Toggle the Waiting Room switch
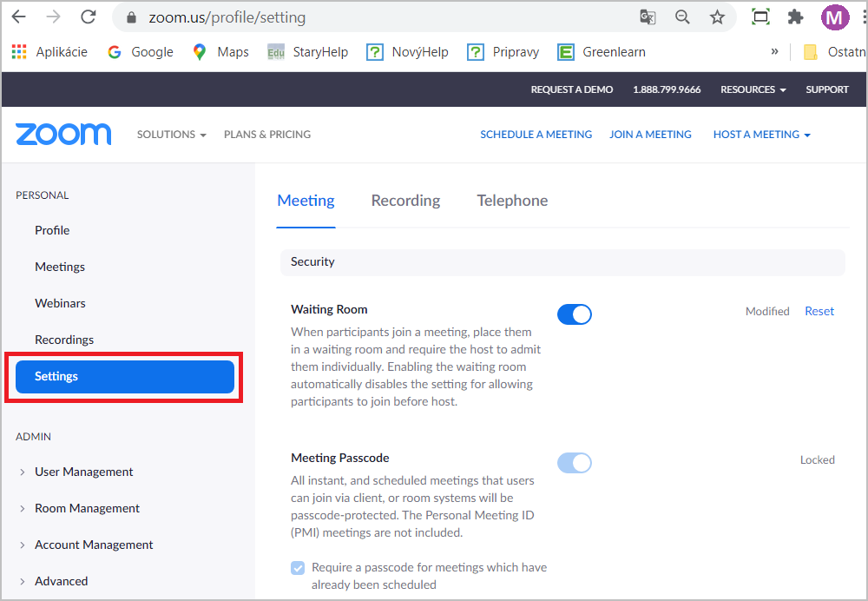The height and width of the screenshot is (601, 868). tap(574, 314)
